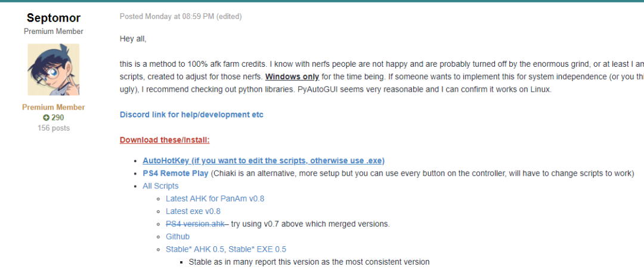Download Latest exe v0.8
Image resolution: width=644 pixels, height=279 pixels.
pyautogui.click(x=193, y=211)
